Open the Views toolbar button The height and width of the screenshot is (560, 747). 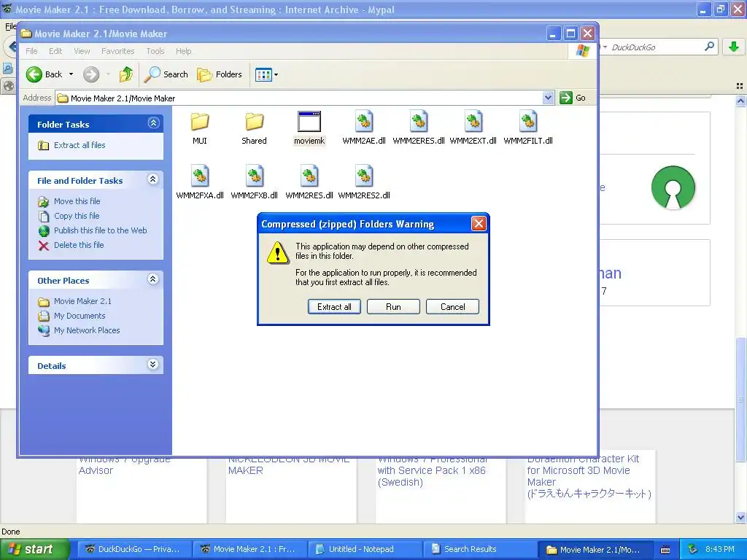click(x=266, y=74)
